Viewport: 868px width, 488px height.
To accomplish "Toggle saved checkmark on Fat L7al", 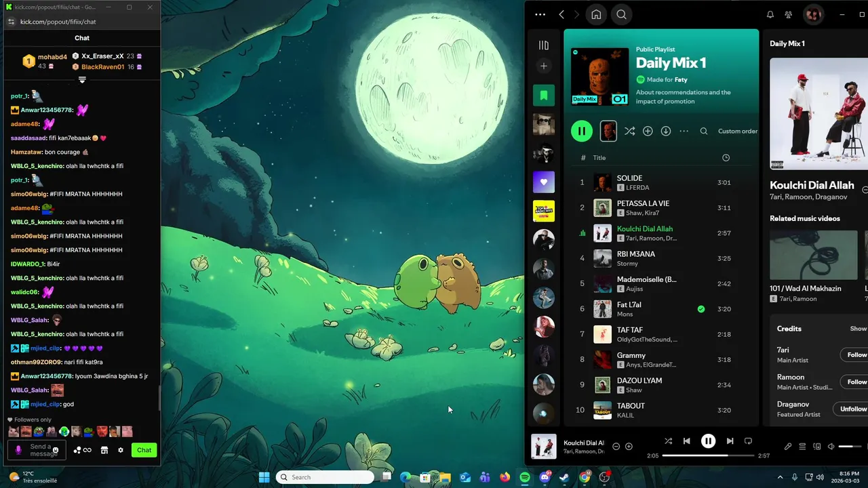I will tap(701, 309).
